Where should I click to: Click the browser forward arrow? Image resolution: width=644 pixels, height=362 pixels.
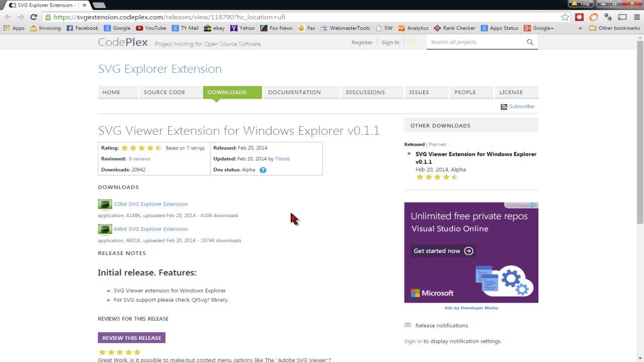tap(21, 17)
